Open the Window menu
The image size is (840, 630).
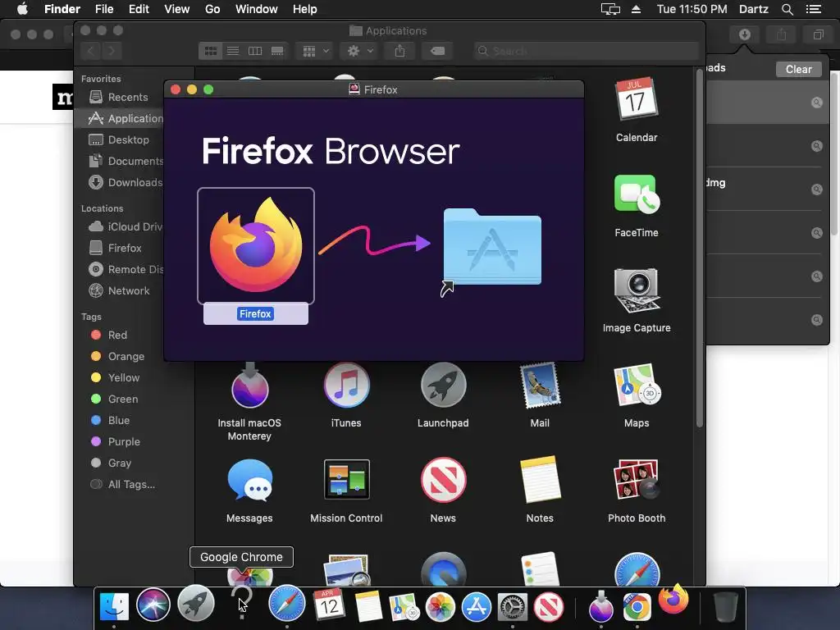(257, 9)
